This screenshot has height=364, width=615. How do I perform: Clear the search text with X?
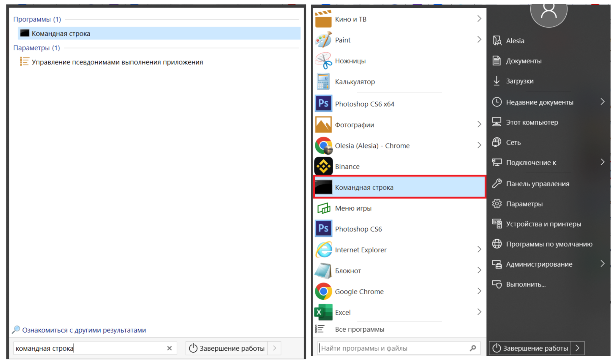[x=169, y=348]
